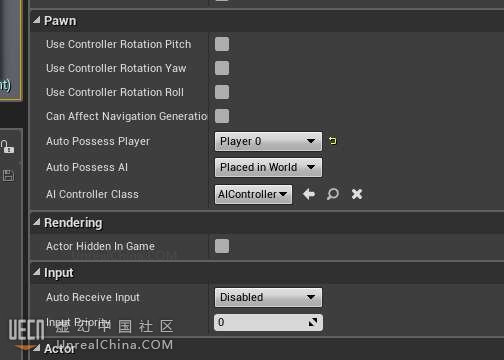Click the Auto Possess Player label
The height and width of the screenshot is (360, 504).
coord(98,141)
